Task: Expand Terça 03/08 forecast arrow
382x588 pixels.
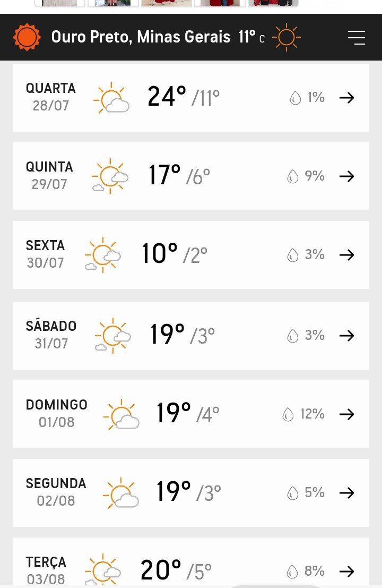Action: click(x=347, y=572)
